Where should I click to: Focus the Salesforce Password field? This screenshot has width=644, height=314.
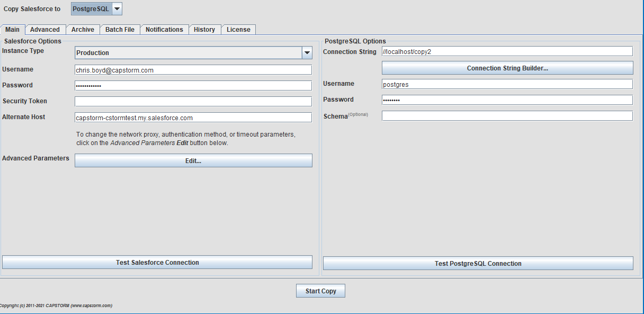[x=193, y=86]
